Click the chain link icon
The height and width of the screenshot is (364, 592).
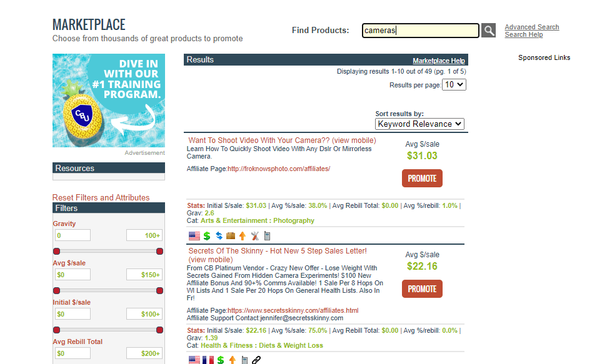click(x=256, y=360)
